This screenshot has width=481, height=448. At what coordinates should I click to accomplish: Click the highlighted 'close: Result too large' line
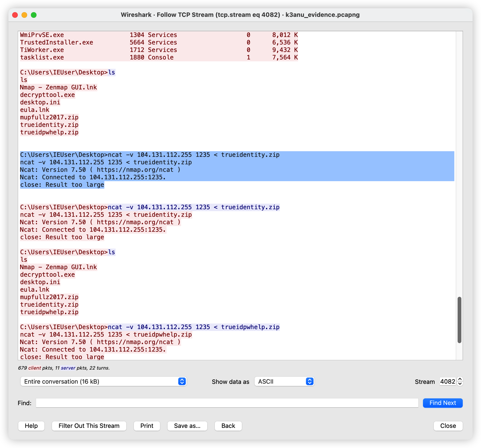[x=62, y=185]
